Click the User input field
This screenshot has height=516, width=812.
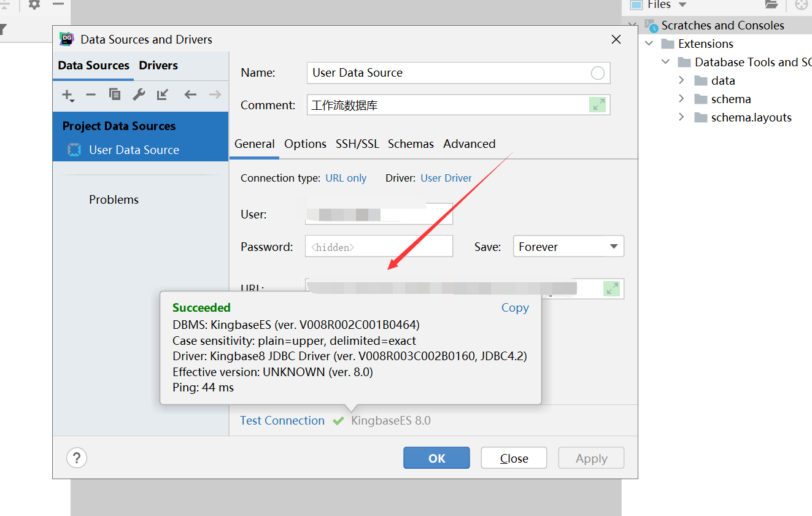click(379, 214)
